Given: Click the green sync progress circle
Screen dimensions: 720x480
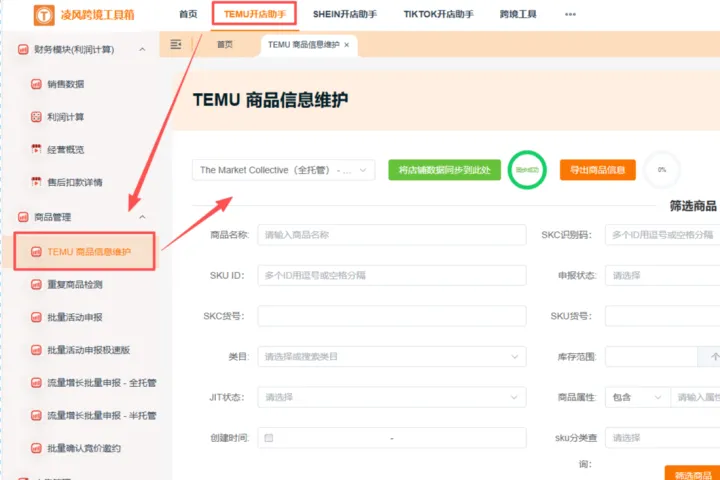Looking at the screenshot, I should click(527, 170).
